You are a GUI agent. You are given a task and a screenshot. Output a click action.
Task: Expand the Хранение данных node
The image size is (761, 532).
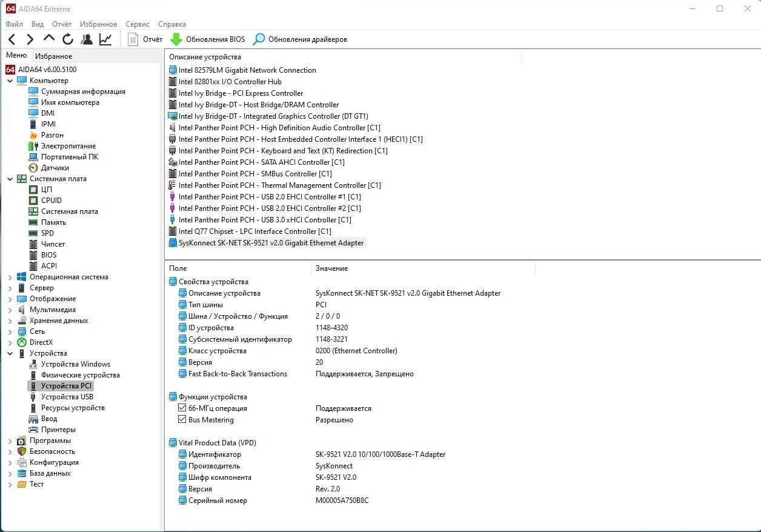10,321
